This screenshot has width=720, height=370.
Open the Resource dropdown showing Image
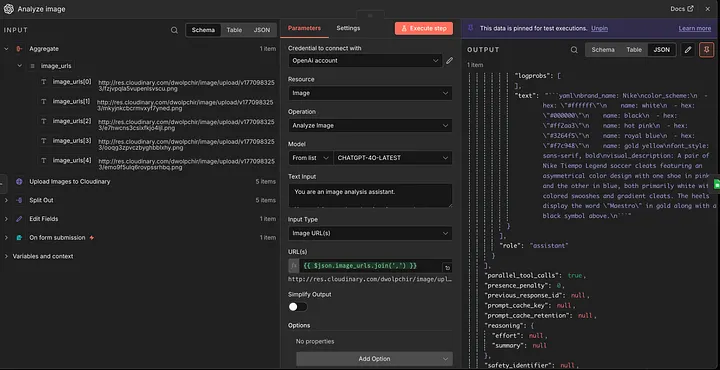pos(370,93)
